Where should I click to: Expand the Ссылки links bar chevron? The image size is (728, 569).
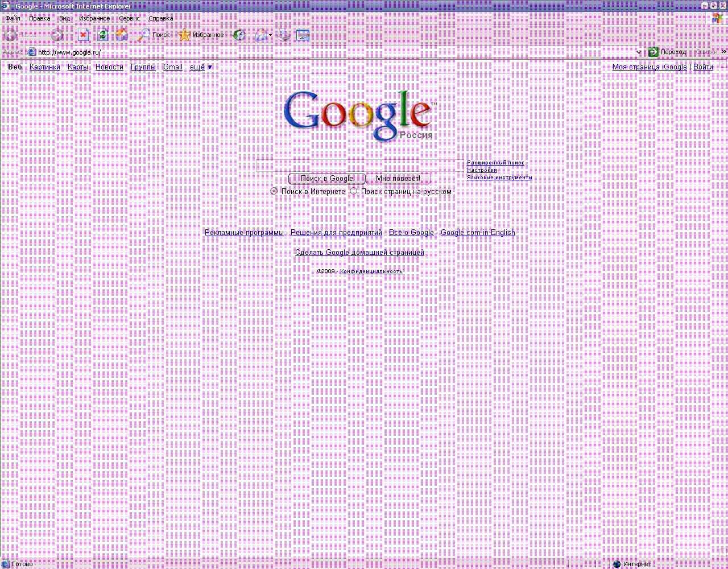[724, 52]
